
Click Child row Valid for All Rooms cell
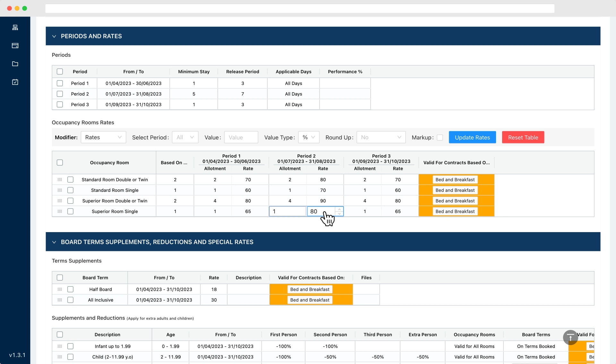tap(474, 357)
